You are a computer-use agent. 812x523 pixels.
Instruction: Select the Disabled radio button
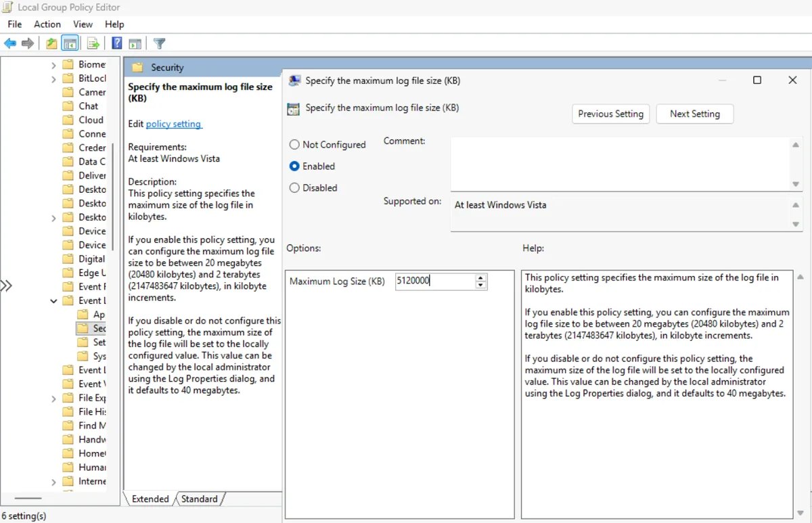click(294, 188)
